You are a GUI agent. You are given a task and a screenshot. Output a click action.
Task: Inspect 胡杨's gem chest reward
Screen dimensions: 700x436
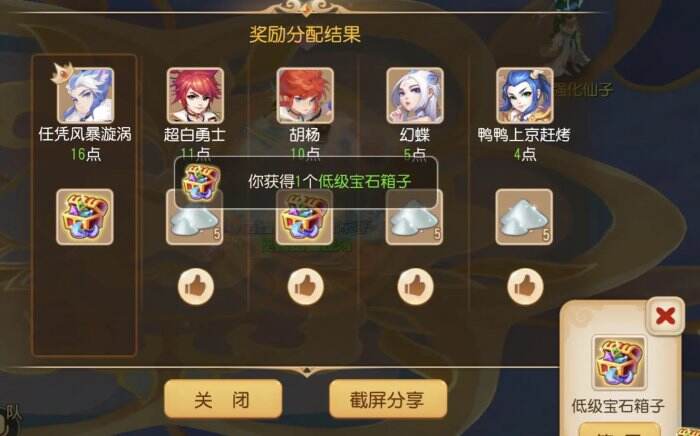coord(305,217)
